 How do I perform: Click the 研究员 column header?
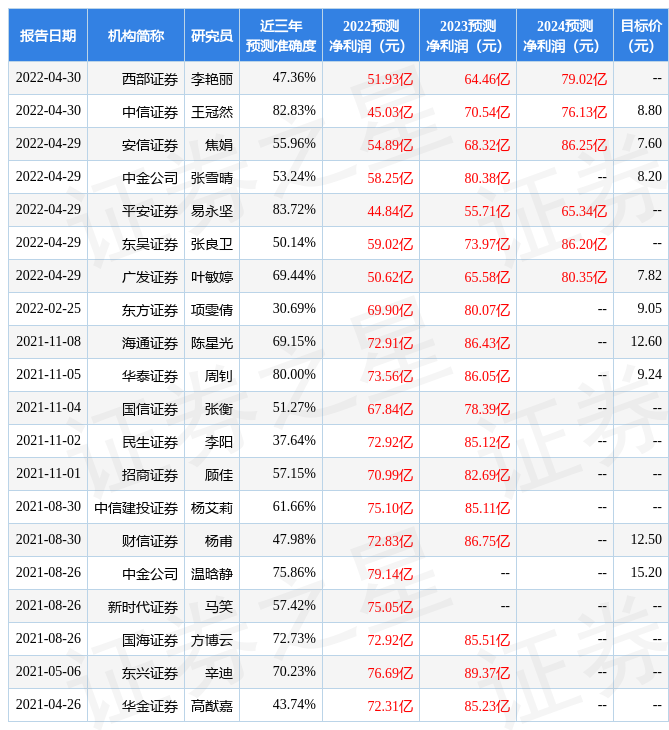click(212, 35)
